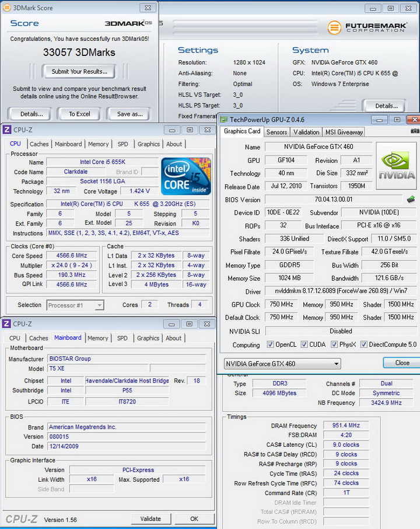Click the Command Rate value 1T
Screen dimensions: 420x529
coord(346,493)
